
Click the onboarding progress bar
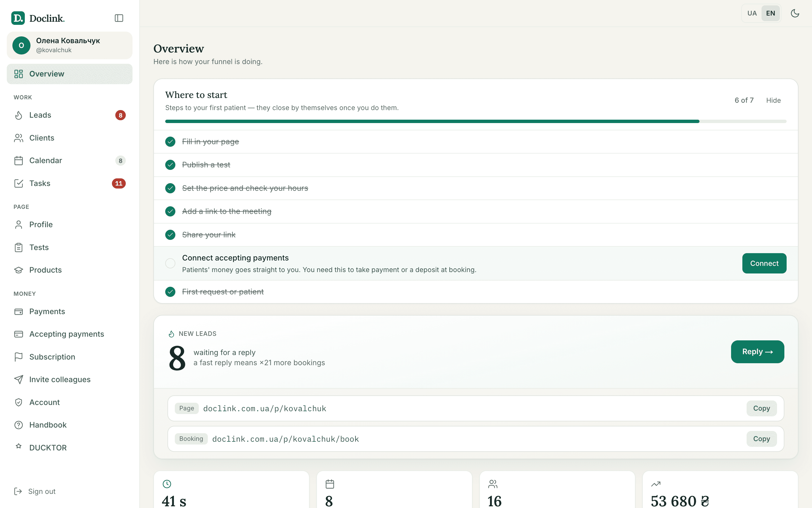click(475, 121)
